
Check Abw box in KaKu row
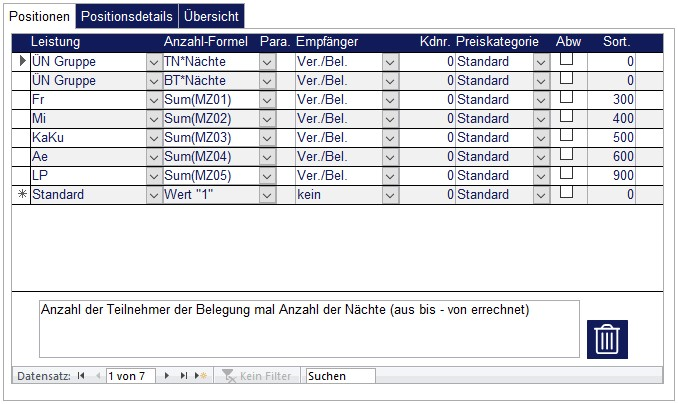pyautogui.click(x=566, y=136)
